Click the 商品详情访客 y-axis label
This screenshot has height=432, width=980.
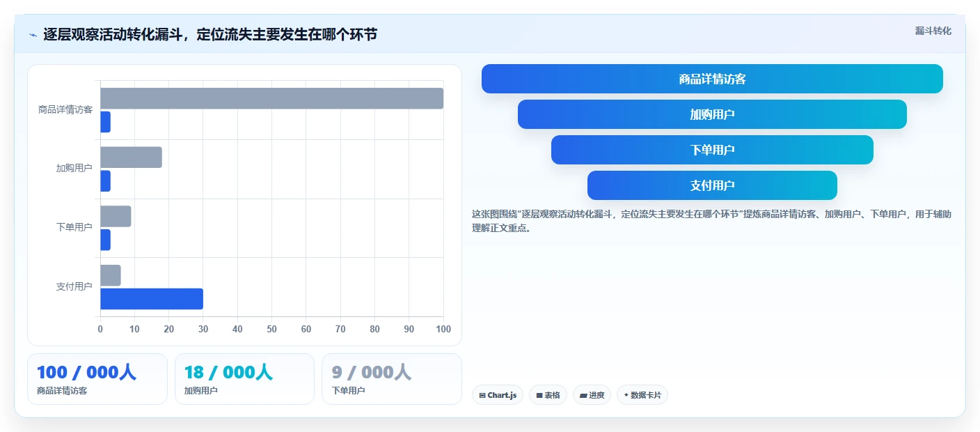(65, 110)
